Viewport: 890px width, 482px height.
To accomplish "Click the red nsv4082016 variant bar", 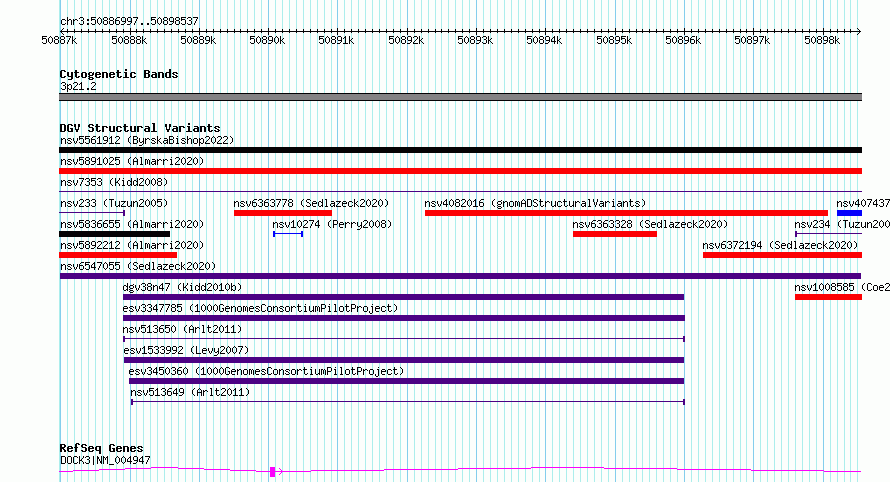I will point(626,213).
